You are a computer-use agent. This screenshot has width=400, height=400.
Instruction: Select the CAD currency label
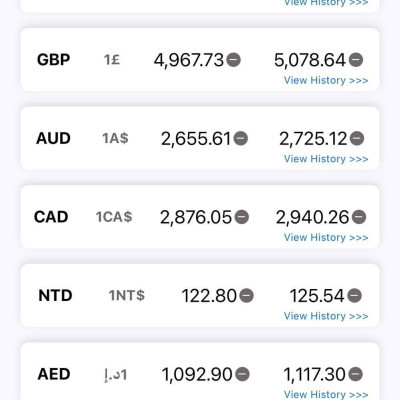tap(51, 217)
